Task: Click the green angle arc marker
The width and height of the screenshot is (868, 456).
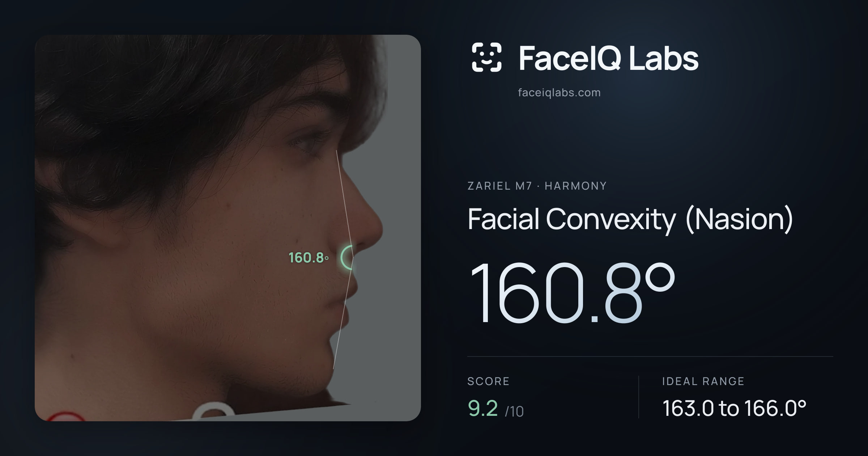Action: point(347,257)
